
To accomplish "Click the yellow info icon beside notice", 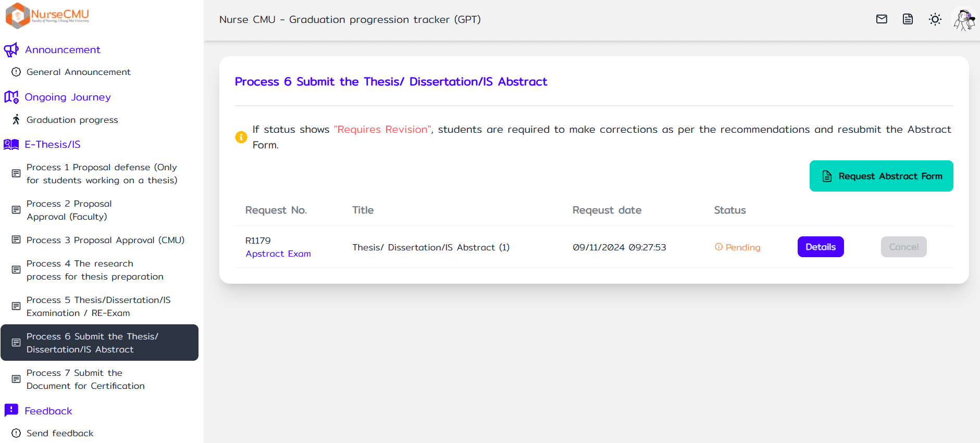I will point(241,137).
